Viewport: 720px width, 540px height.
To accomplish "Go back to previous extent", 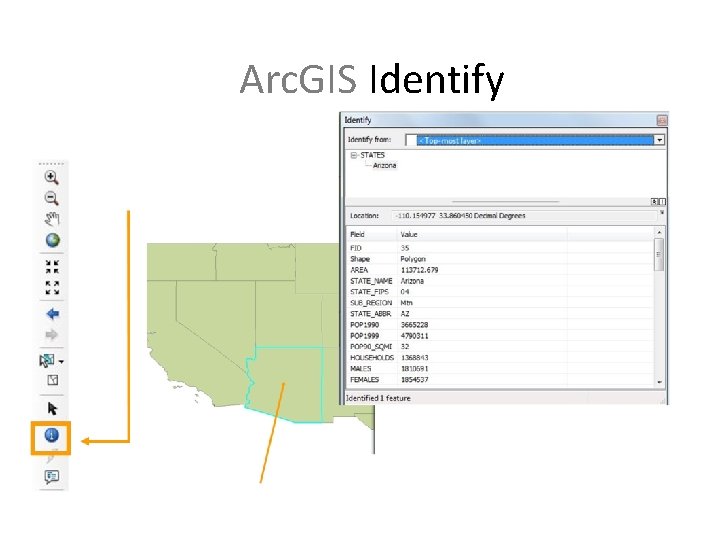I will coord(52,314).
